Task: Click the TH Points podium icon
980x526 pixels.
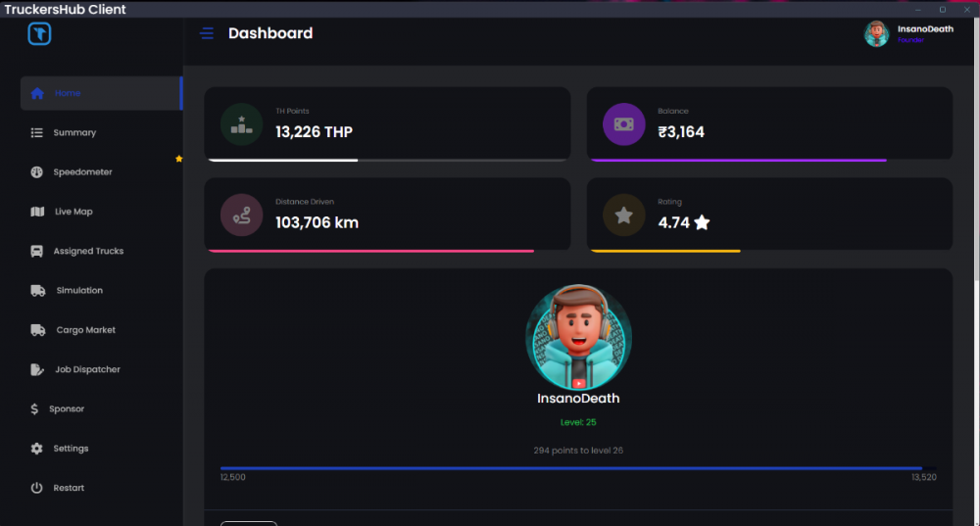Action: 242,124
